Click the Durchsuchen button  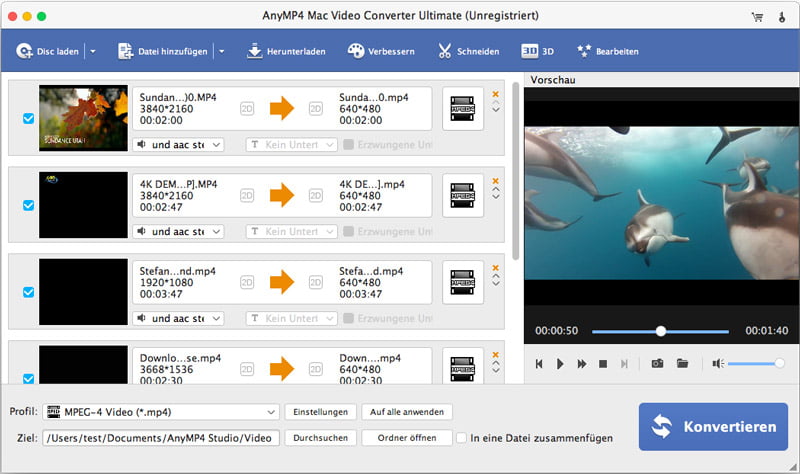(320, 438)
